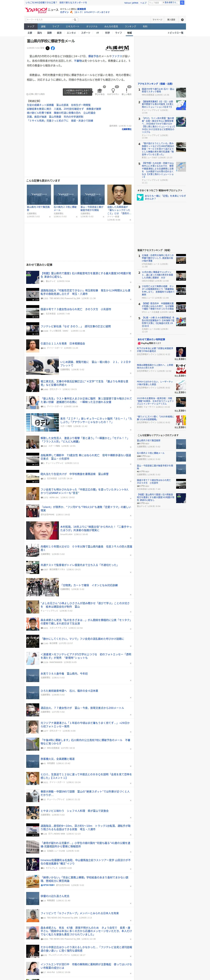
Task: Click the 購入履歴 button
Action: click(171, 20)
